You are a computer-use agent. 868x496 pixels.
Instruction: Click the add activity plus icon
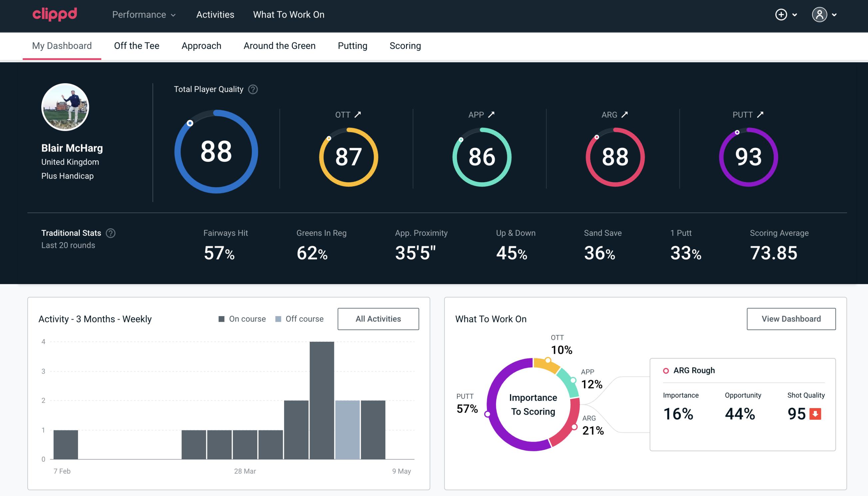(781, 15)
